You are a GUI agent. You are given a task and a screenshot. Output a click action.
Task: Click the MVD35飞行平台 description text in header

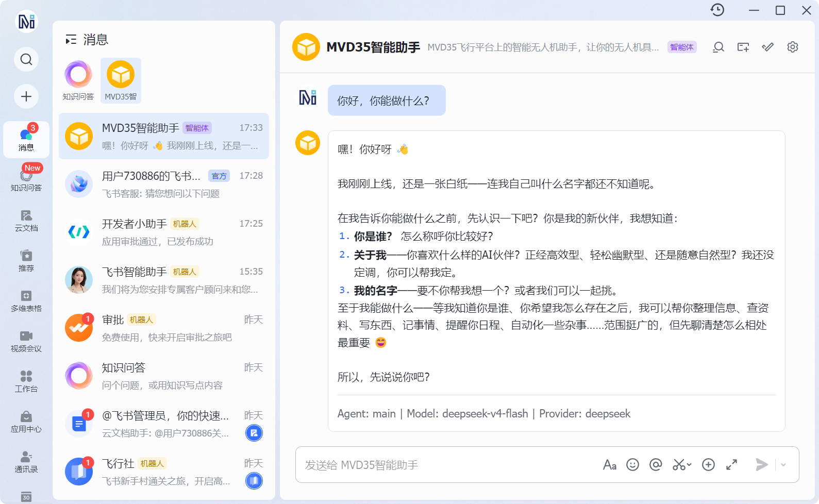click(x=543, y=47)
